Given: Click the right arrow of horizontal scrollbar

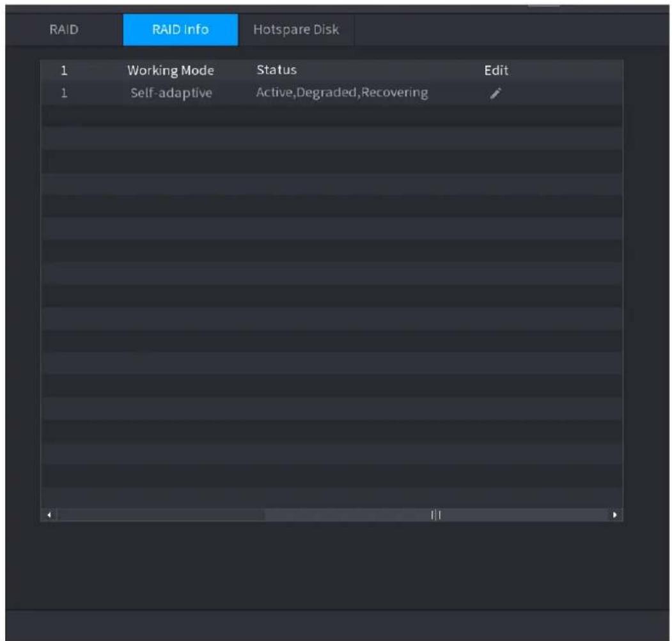Looking at the screenshot, I should [614, 514].
